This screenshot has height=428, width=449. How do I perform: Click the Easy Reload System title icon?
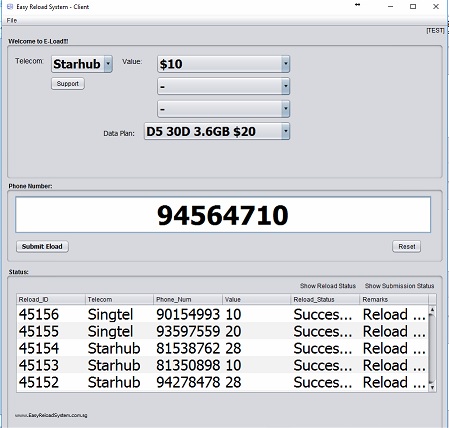pos(10,7)
